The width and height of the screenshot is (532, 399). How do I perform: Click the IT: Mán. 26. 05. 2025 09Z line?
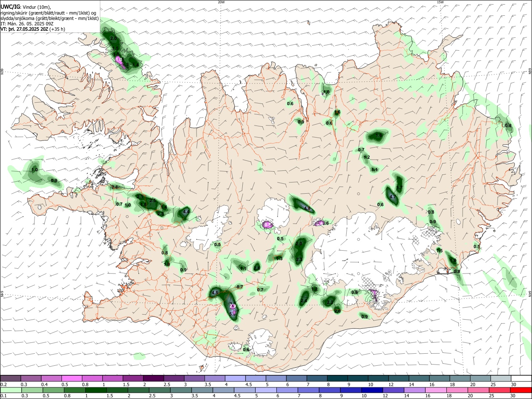(x=27, y=24)
